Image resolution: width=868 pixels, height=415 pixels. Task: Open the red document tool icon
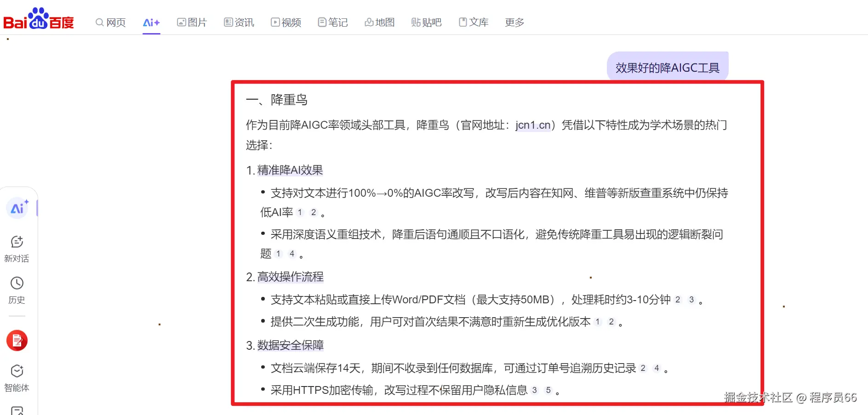pyautogui.click(x=17, y=341)
